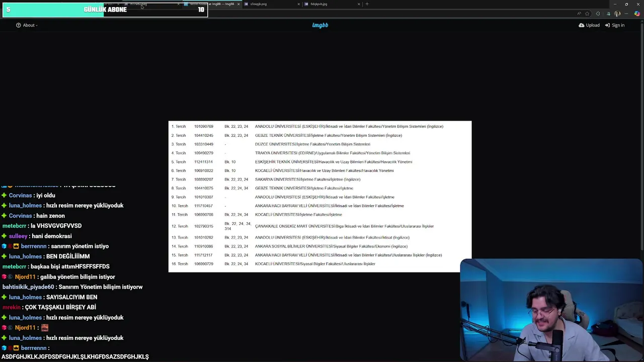Image resolution: width=644 pixels, height=362 pixels.
Task: Click the GÜNLÜK ABONE progress bar
Action: pos(105,10)
